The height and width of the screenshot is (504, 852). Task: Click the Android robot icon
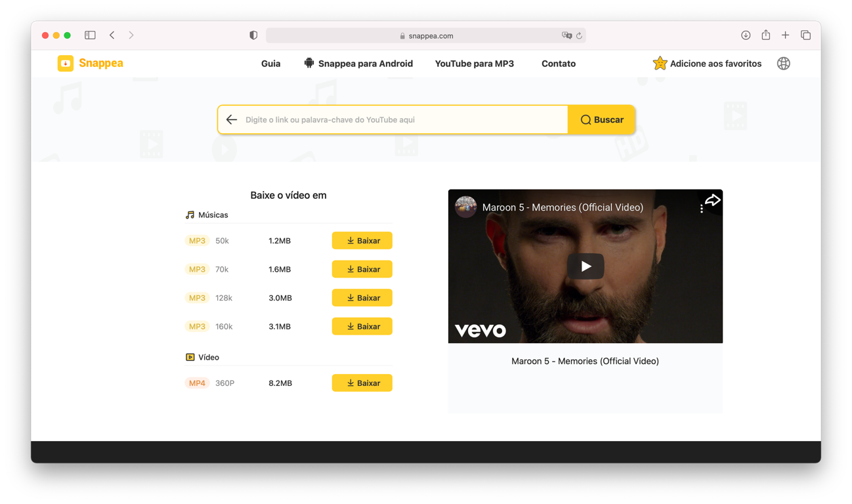(309, 63)
